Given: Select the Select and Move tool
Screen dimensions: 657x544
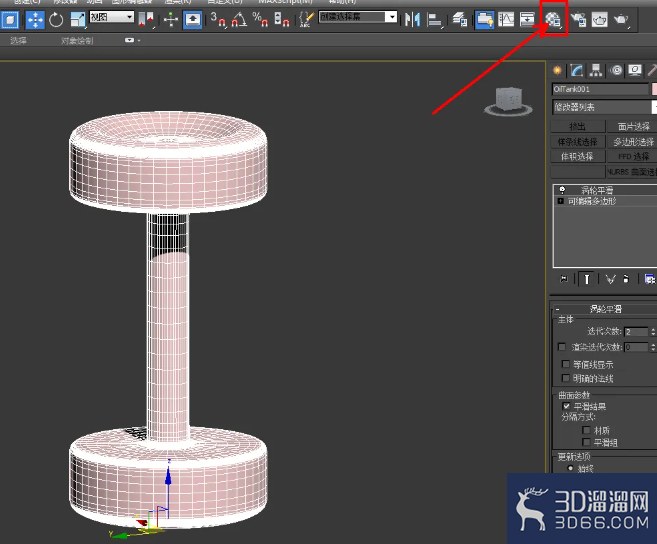Looking at the screenshot, I should pyautogui.click(x=35, y=20).
